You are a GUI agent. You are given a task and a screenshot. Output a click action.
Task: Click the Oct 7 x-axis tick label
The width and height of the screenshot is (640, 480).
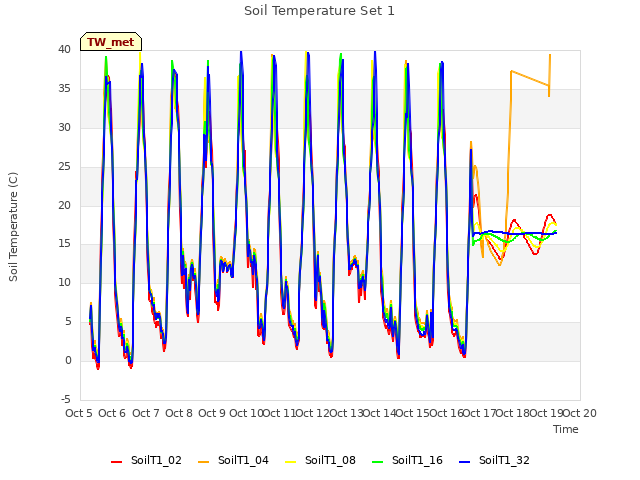[x=146, y=413]
